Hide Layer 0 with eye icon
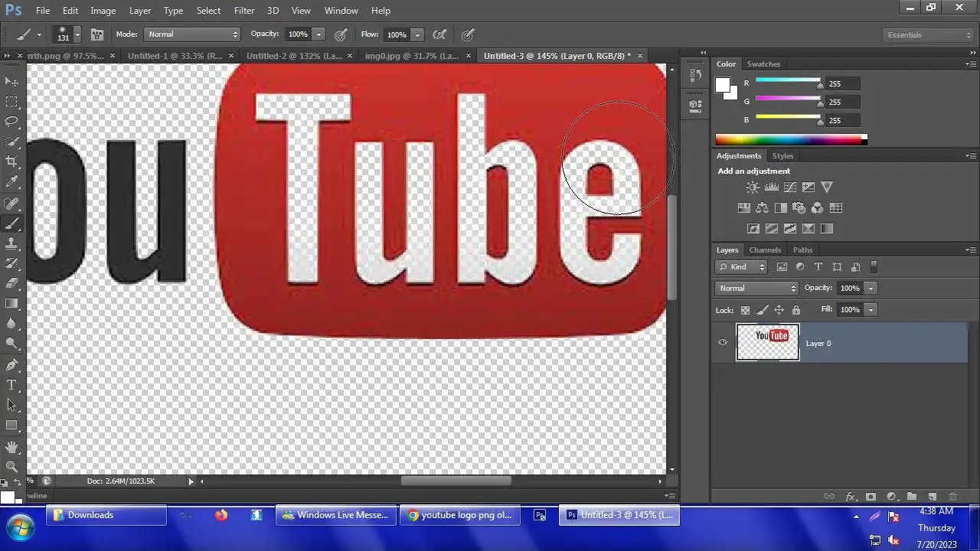Image resolution: width=980 pixels, height=551 pixels. [723, 343]
